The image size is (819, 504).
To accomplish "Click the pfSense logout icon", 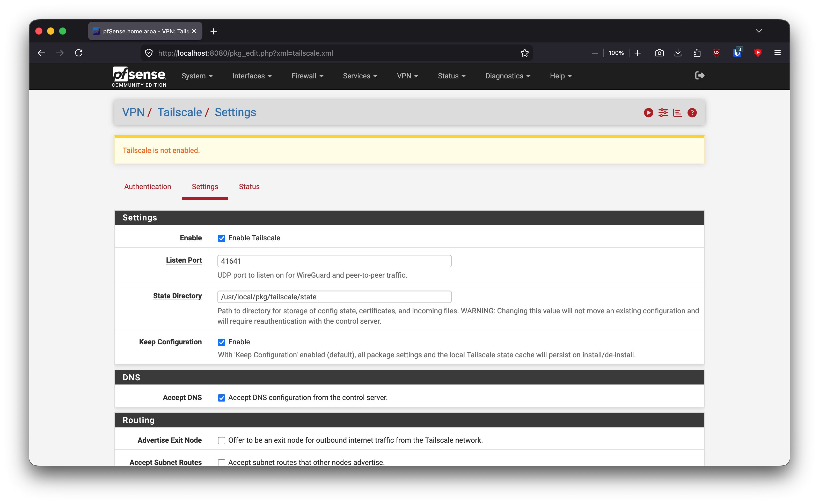I will point(700,76).
